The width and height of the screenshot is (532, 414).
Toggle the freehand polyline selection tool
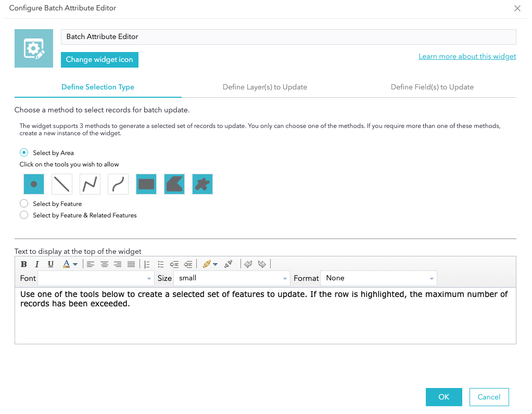click(118, 184)
